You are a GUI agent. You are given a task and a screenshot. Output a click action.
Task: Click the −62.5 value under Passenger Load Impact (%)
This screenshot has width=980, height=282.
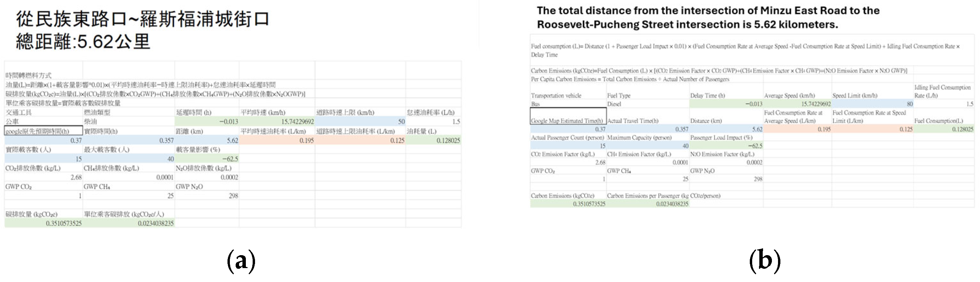point(726,146)
